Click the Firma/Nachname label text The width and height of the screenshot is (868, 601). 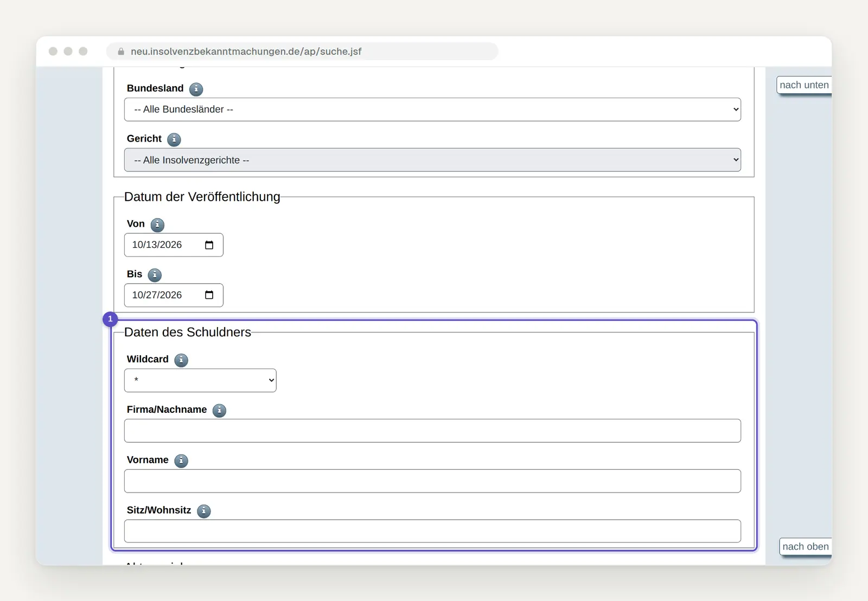167,410
